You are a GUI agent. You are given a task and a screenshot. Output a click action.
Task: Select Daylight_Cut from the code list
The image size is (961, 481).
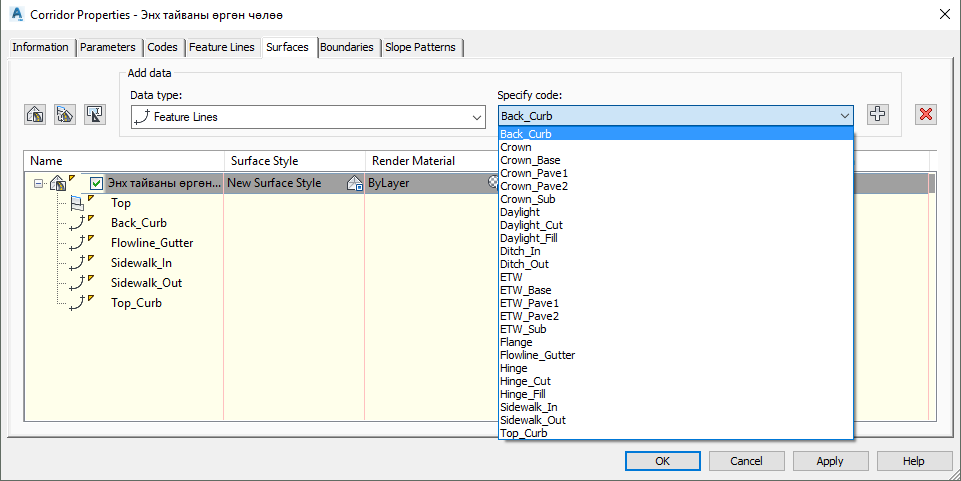pos(531,225)
